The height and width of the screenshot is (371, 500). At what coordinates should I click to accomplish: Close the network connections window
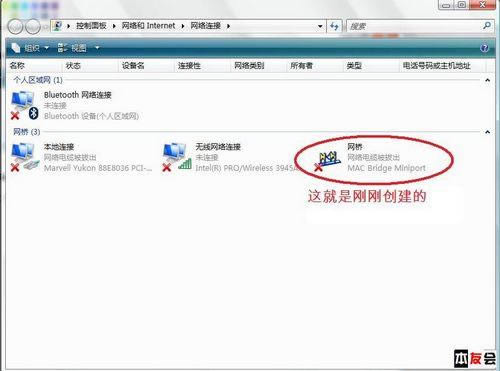coord(482,5)
